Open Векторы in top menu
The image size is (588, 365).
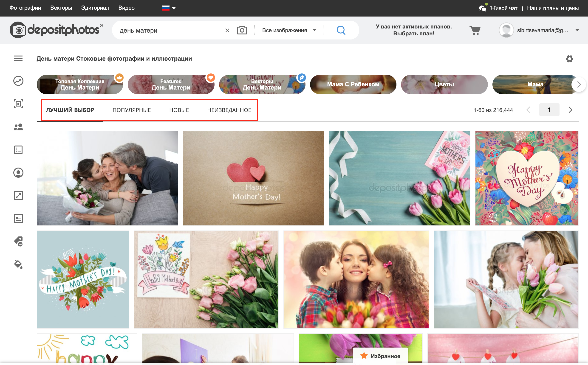[61, 8]
